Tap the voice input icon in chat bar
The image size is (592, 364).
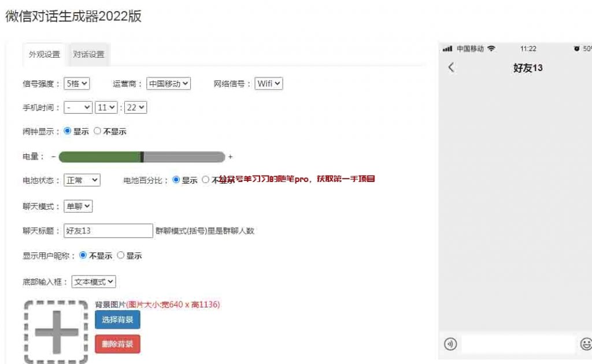[450, 344]
